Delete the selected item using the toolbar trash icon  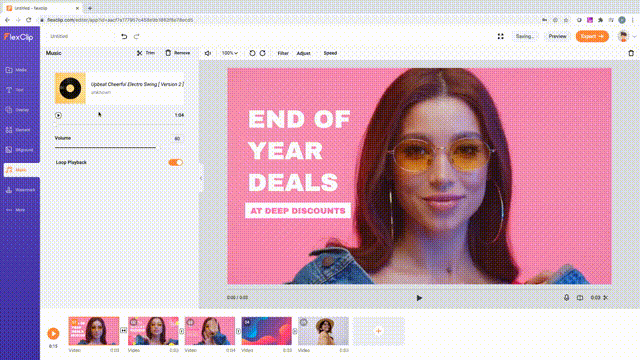[x=631, y=53]
